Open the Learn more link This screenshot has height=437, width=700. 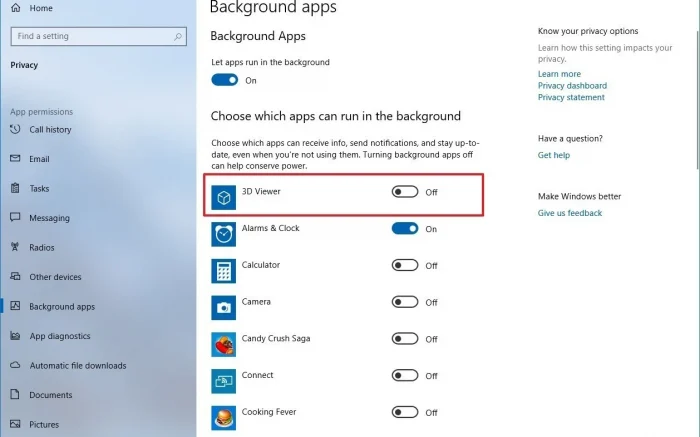(x=559, y=74)
